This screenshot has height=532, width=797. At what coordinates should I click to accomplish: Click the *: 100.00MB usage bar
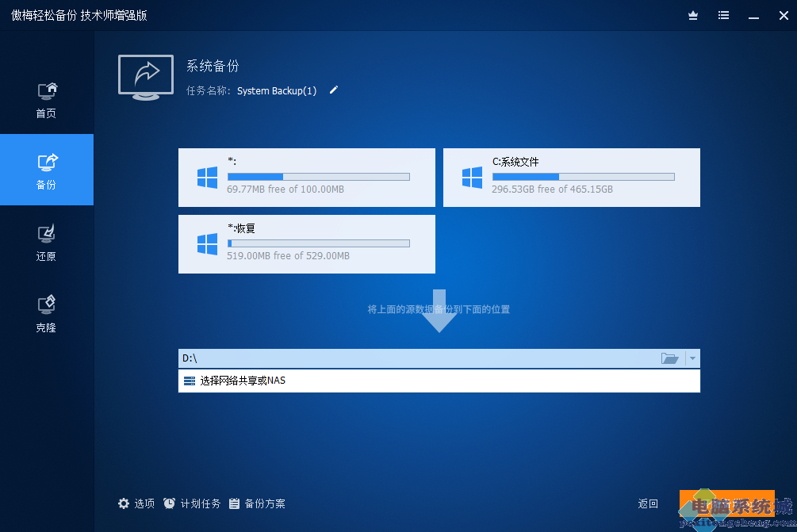point(319,177)
